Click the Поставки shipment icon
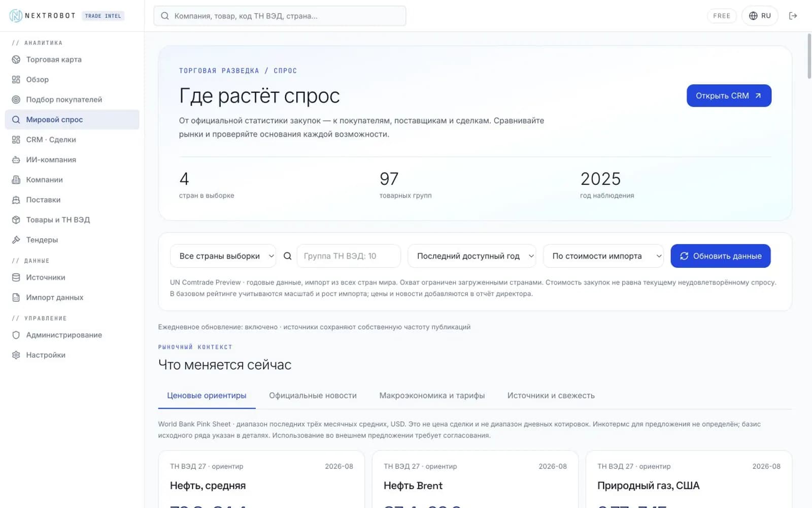Image resolution: width=812 pixels, height=508 pixels. 16,200
